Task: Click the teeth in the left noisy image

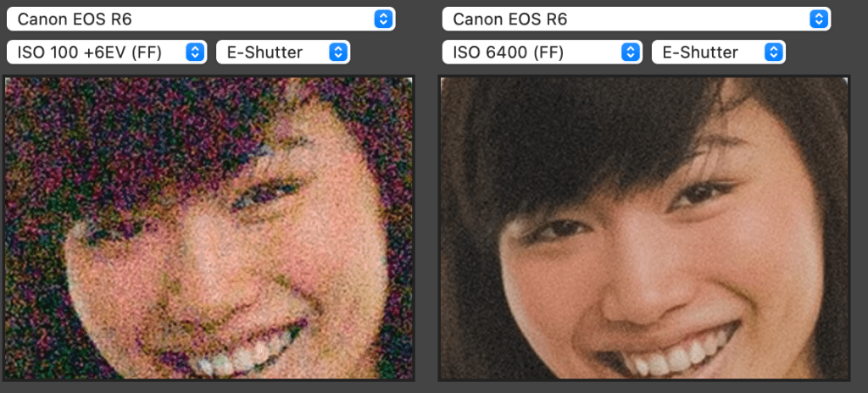Action: click(233, 360)
